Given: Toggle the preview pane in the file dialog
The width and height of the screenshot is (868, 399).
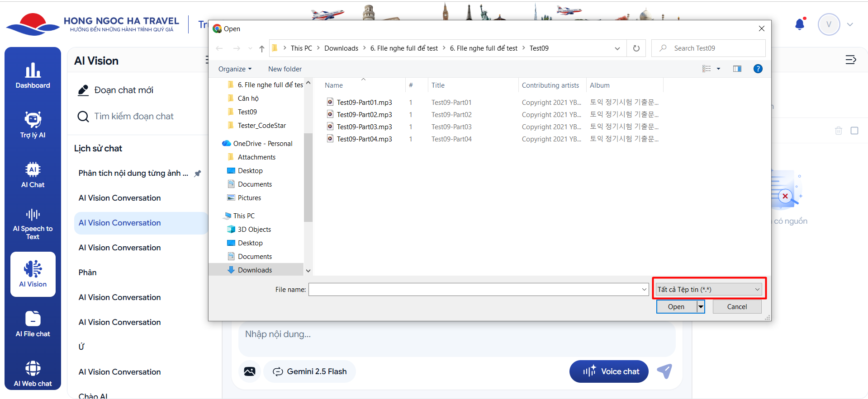Looking at the screenshot, I should click(x=737, y=69).
